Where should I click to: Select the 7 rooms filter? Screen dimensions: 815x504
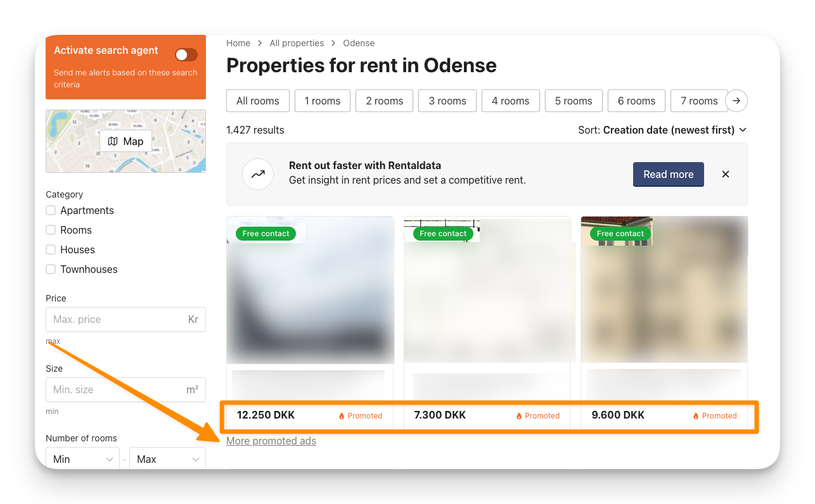coord(700,101)
